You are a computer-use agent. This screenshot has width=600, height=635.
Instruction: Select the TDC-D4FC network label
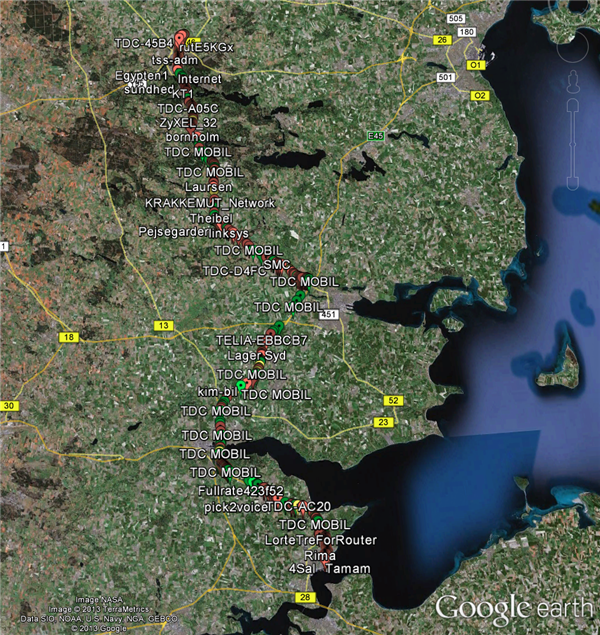click(x=234, y=271)
